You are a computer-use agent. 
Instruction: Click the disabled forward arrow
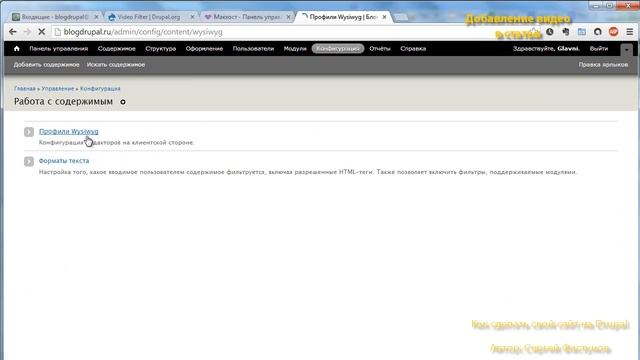(27, 32)
